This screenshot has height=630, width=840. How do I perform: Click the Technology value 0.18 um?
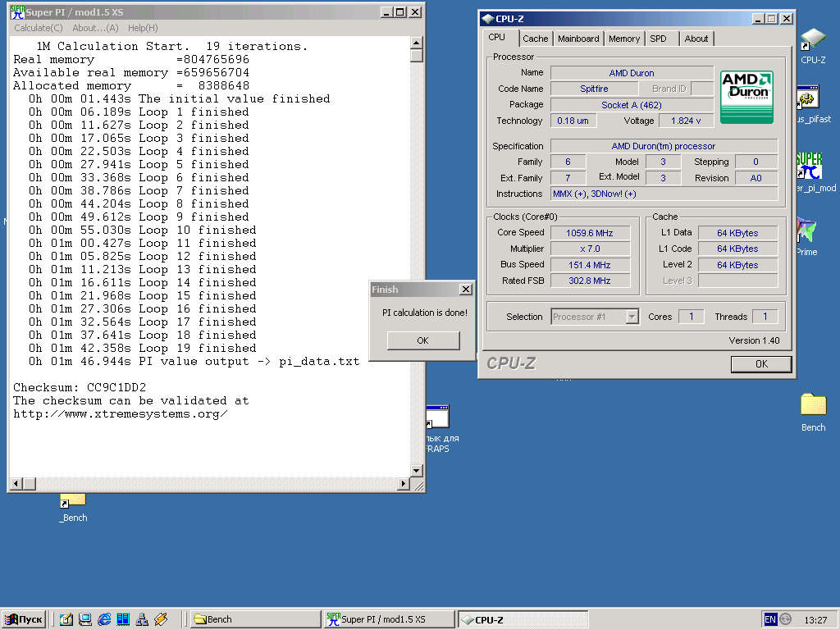(573, 121)
